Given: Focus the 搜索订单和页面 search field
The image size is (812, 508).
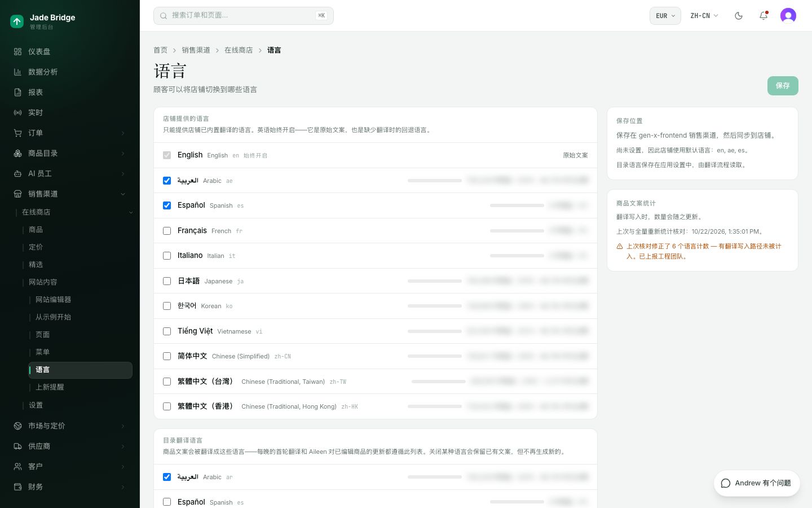Looking at the screenshot, I should [x=244, y=16].
